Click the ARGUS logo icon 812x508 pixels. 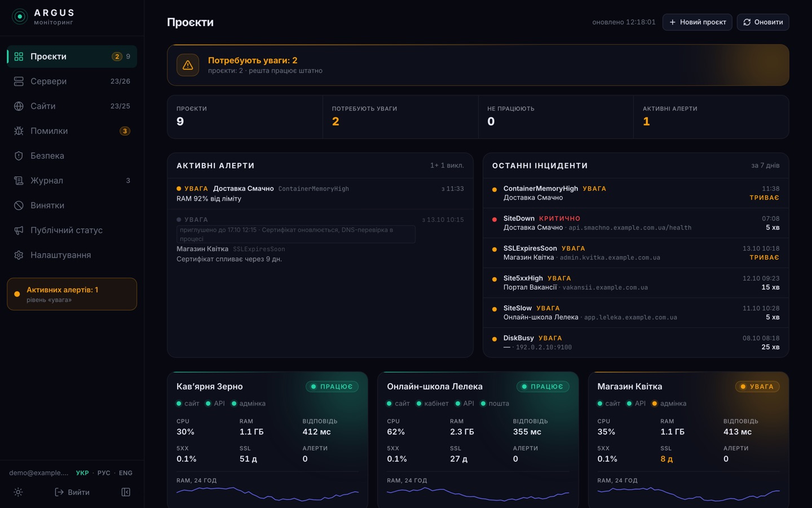[20, 17]
